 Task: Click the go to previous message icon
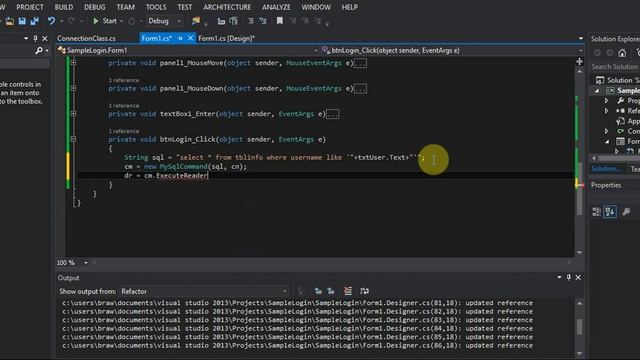tap(318, 291)
